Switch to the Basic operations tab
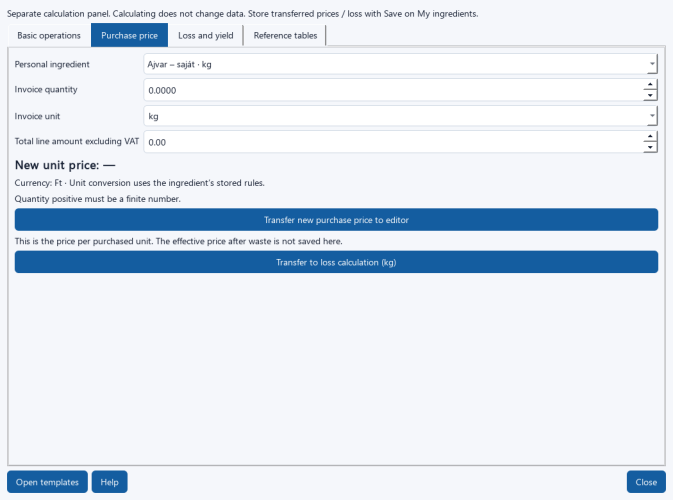673x500 pixels. pos(49,36)
